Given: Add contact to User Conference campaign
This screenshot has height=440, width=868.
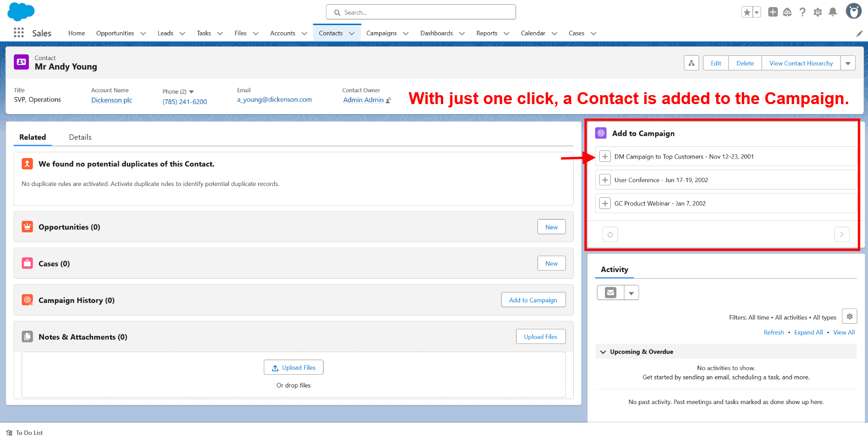Looking at the screenshot, I should click(x=605, y=180).
